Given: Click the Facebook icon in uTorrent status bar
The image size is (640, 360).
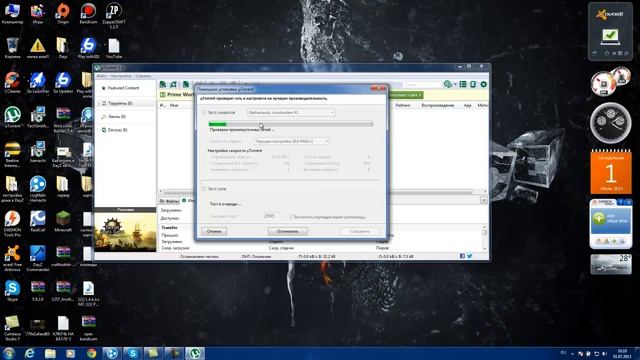Looking at the screenshot, I should pos(462,256).
